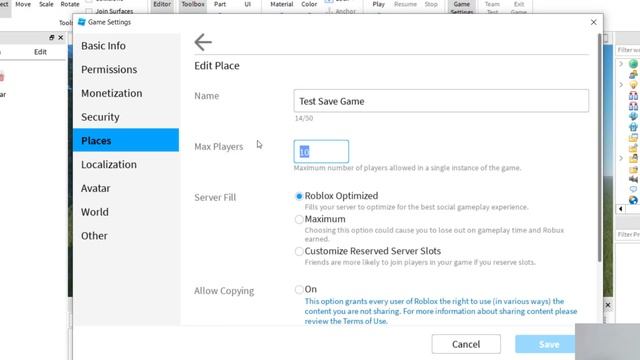The image size is (640, 360).
Task: Click the place Name input field
Action: (x=441, y=101)
